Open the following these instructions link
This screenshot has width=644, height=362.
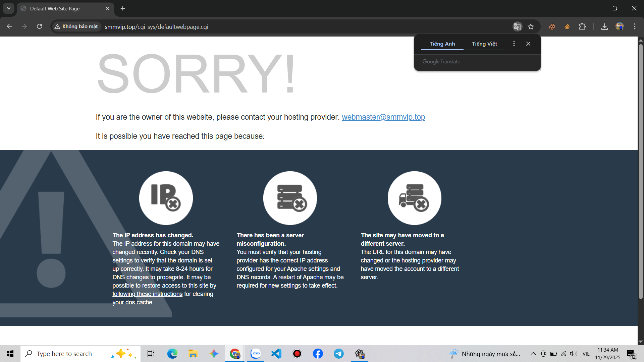click(147, 294)
